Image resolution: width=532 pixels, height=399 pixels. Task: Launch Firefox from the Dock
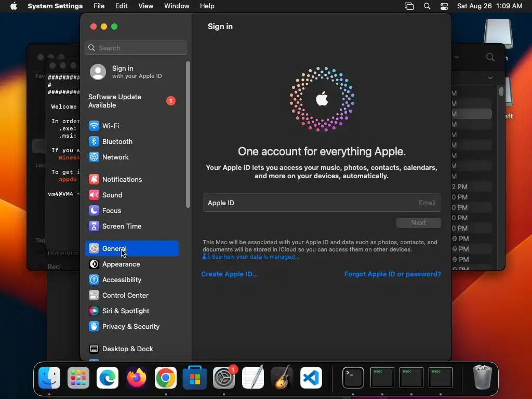point(137,378)
